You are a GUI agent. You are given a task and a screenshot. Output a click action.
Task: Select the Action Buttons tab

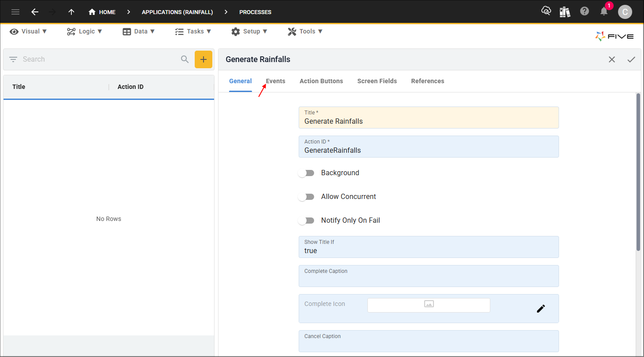click(321, 81)
